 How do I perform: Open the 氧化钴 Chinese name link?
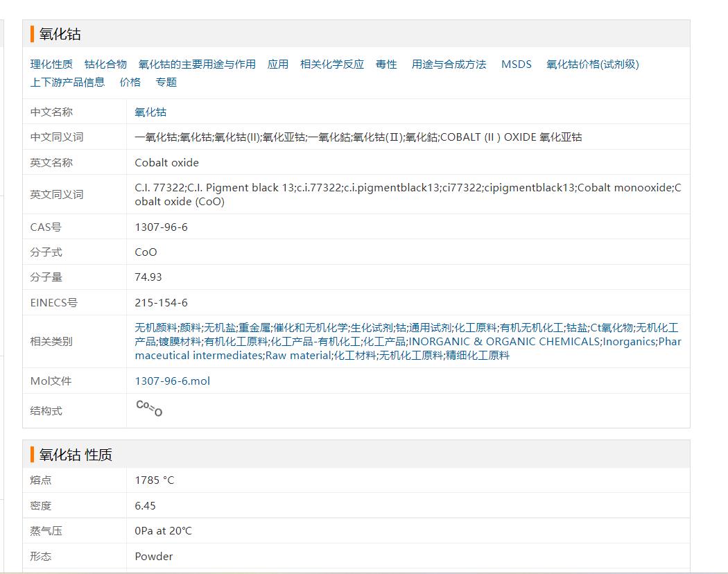click(150, 112)
